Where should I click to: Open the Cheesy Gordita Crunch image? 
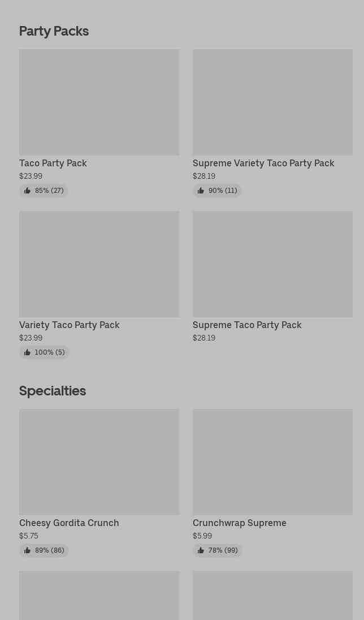tap(99, 462)
